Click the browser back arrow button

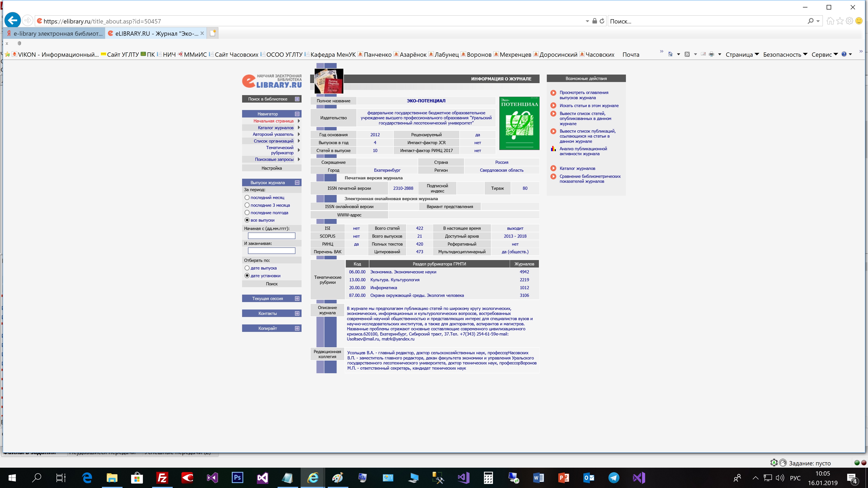point(12,21)
